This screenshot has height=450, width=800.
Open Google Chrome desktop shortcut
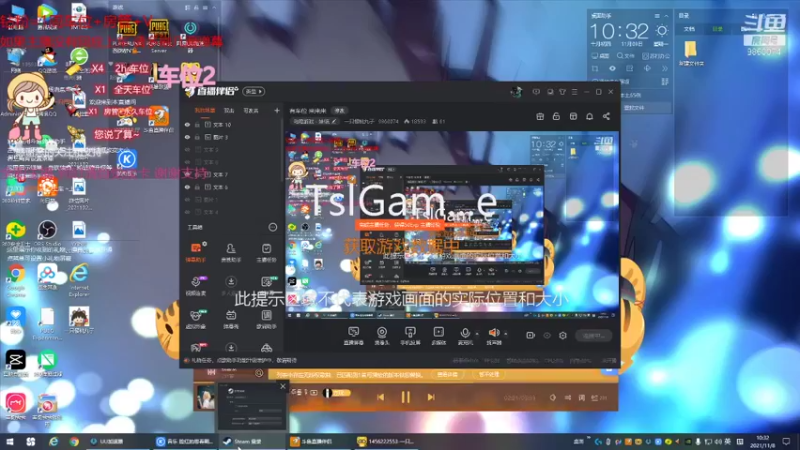point(16,280)
